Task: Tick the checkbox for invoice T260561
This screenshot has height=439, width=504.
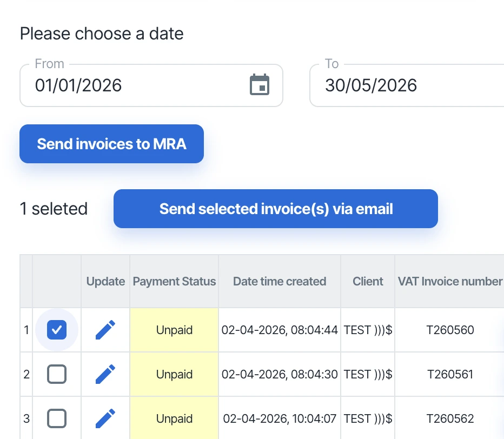Action: pos(57,374)
